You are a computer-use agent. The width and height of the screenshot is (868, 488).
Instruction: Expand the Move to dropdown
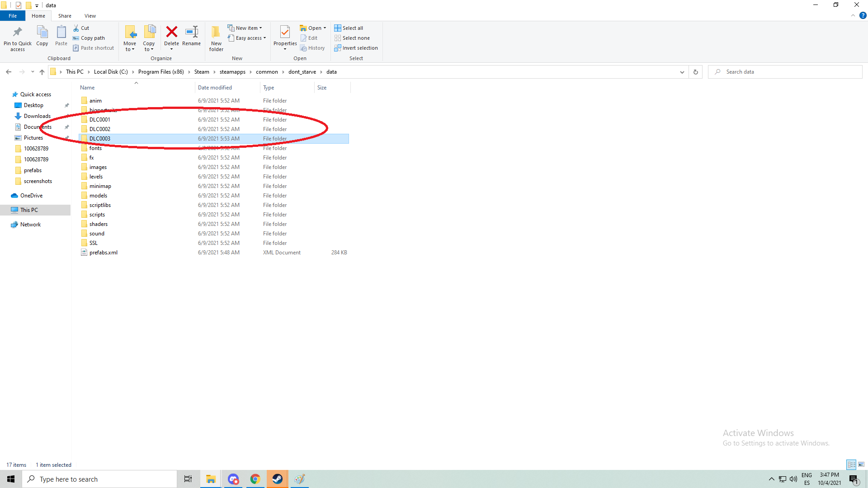pyautogui.click(x=130, y=47)
